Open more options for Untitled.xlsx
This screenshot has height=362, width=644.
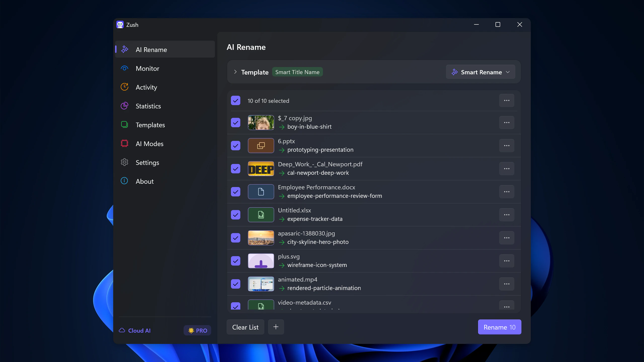click(507, 215)
